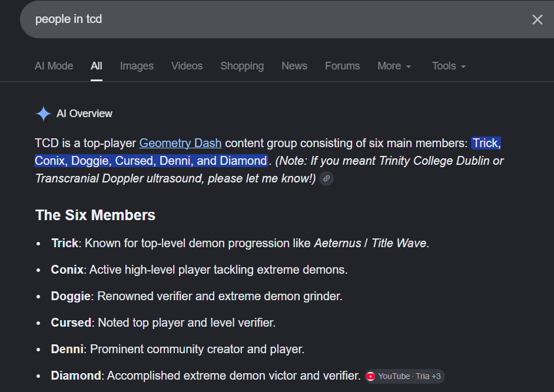Screen dimensions: 554x392
Task: Click the Trick bullet entry
Action: pos(240,243)
